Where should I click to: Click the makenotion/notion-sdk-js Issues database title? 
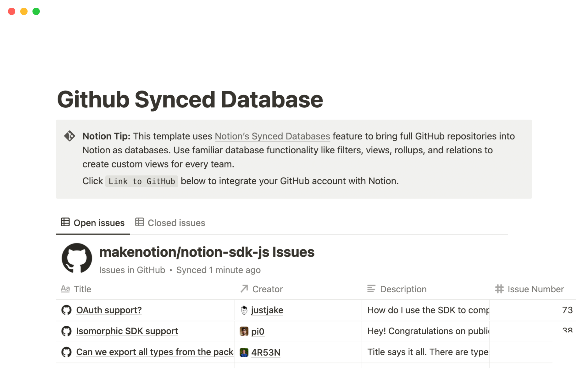[x=207, y=252]
